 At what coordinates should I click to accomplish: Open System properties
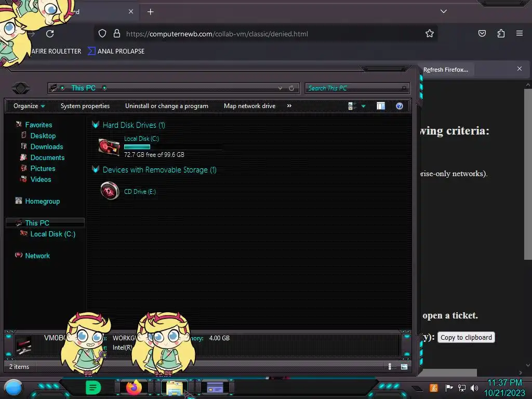85,106
